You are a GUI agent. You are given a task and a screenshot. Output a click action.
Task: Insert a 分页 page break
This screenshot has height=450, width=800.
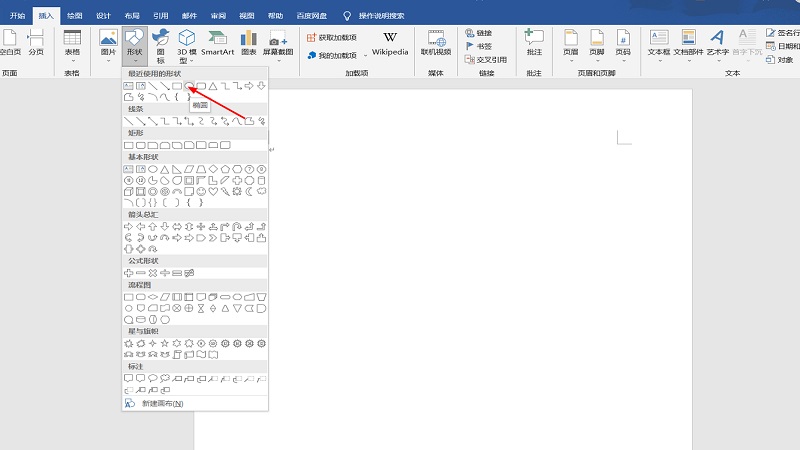coord(36,42)
